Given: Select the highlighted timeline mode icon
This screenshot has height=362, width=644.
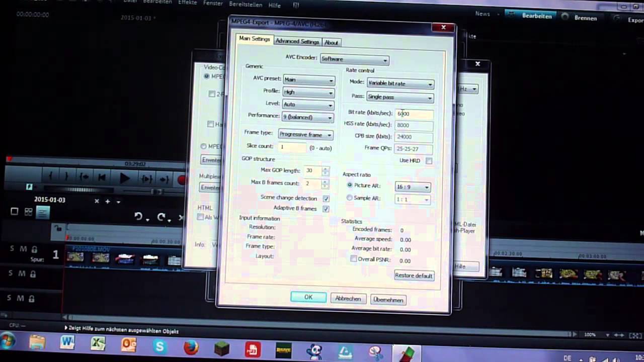Looking at the screenshot, I should (x=43, y=213).
